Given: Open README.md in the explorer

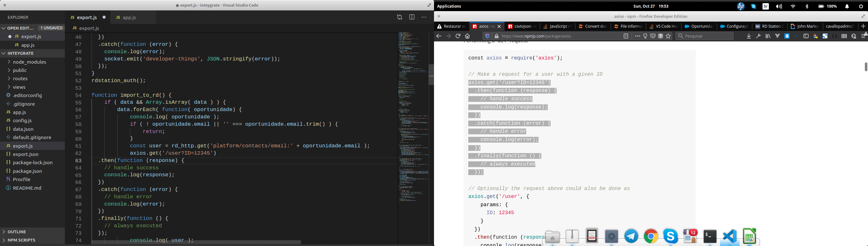Looking at the screenshot, I should (27, 188).
